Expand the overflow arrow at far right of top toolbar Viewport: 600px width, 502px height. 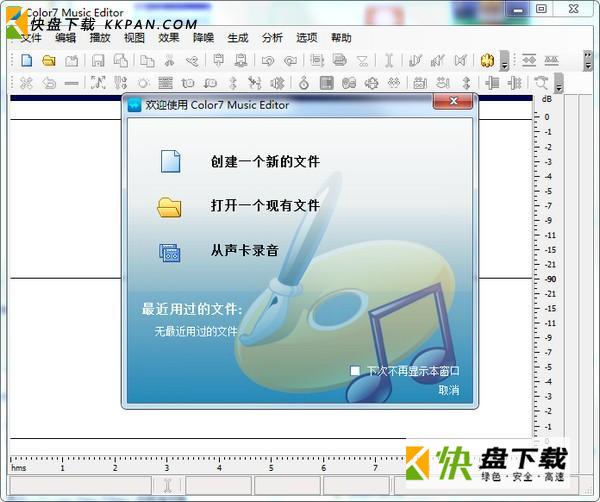(588, 61)
